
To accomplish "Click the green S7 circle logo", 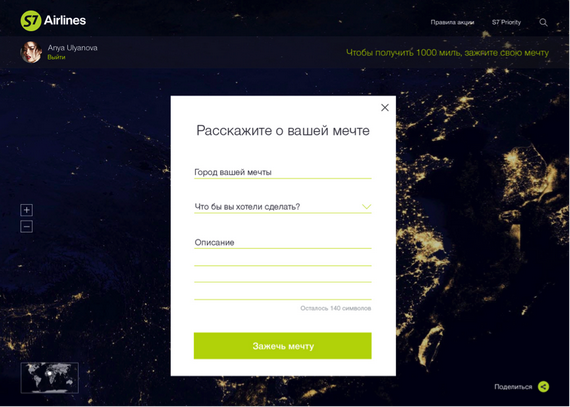I will [x=31, y=21].
